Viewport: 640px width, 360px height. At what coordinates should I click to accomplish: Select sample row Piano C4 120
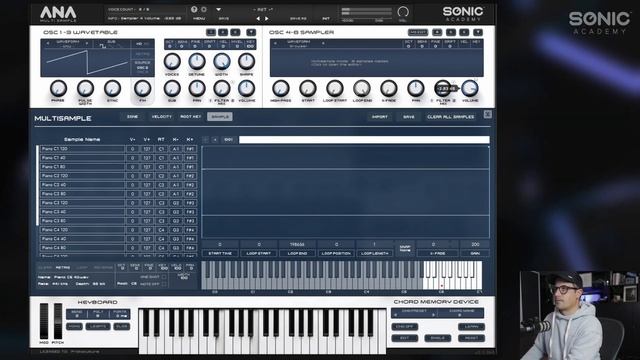[82, 230]
